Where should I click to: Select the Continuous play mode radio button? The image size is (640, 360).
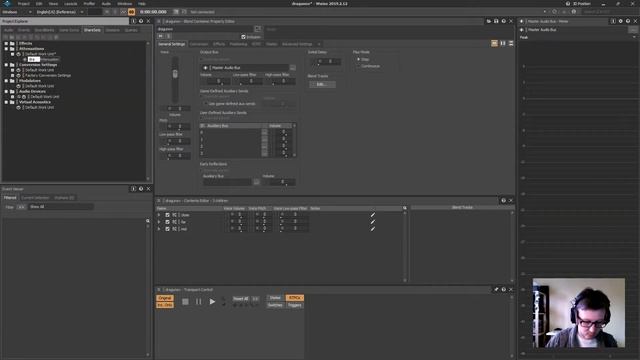tap(358, 66)
